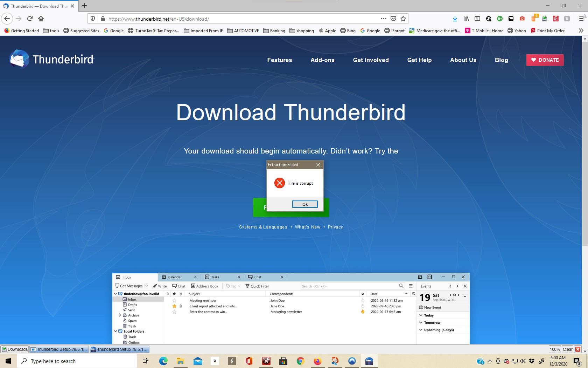Image resolution: width=588 pixels, height=368 pixels.
Task: Open the Firefox library icon
Action: [466, 19]
